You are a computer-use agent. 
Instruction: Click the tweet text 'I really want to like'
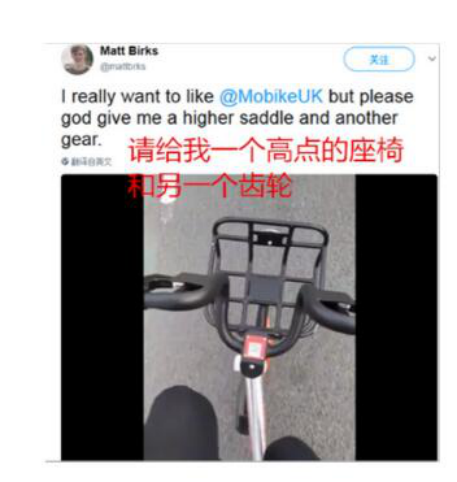(137, 97)
